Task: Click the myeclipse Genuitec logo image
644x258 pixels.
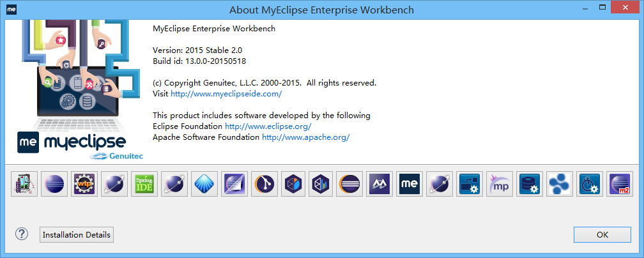Action: pos(80,89)
